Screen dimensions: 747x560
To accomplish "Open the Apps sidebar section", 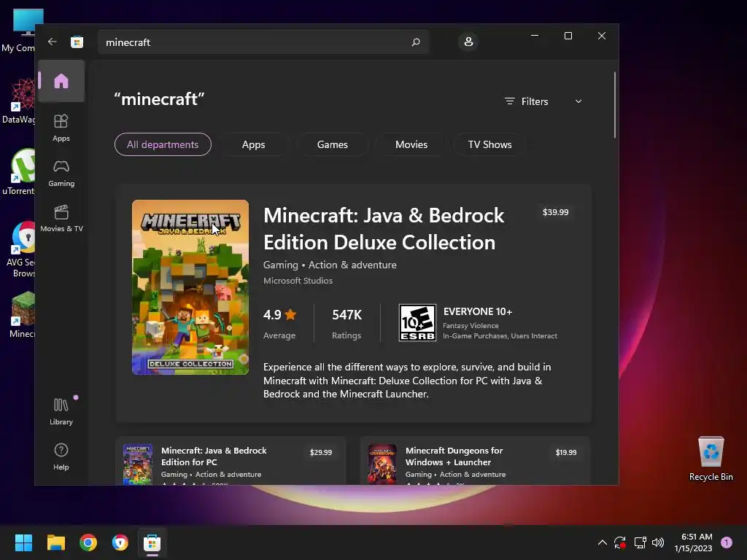I will point(61,128).
